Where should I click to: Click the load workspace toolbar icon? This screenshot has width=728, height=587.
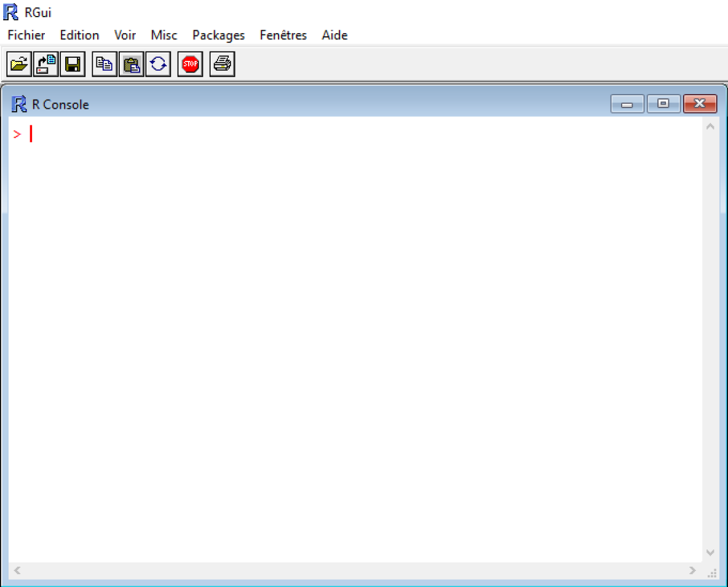(46, 64)
